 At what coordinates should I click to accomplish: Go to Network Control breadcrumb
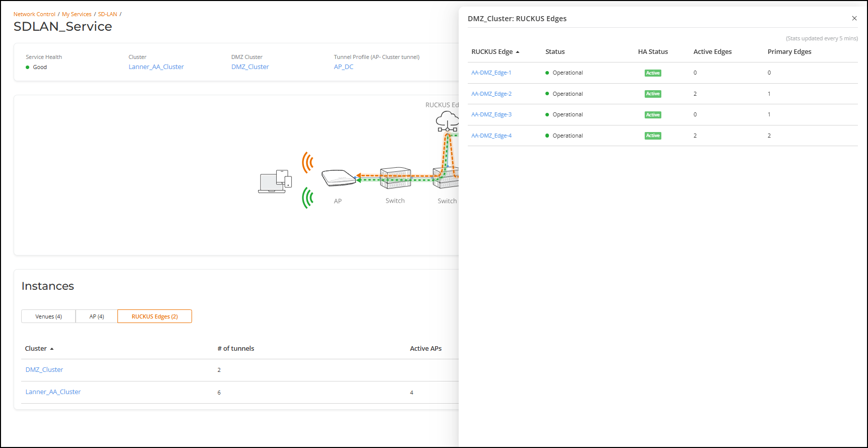coord(34,14)
